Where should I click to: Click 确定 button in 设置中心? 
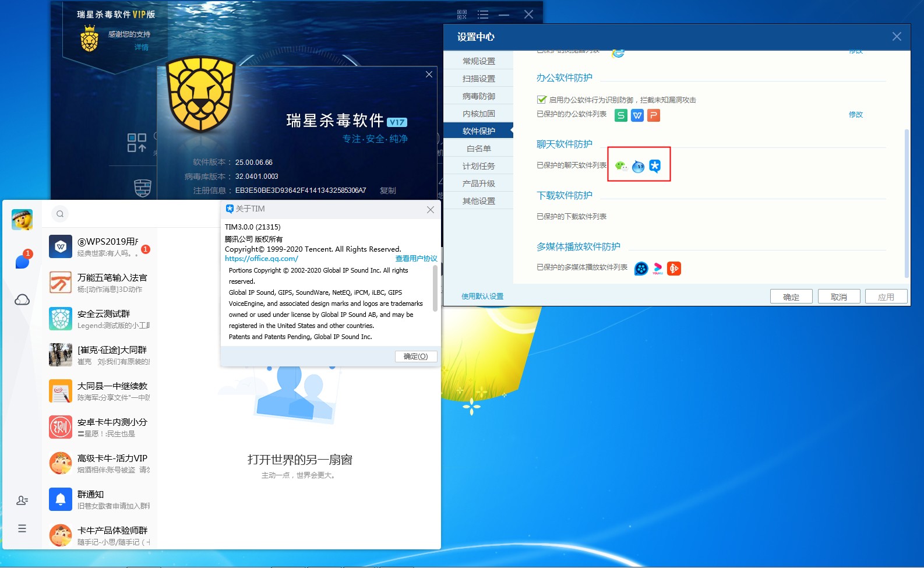[x=791, y=297]
